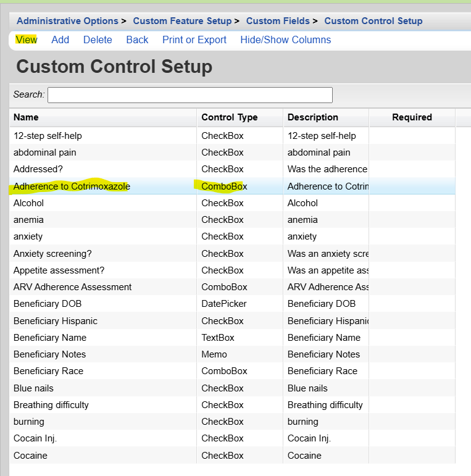Navigate to Administrative Options breadcrumb
This screenshot has height=476, width=471.
67,21
